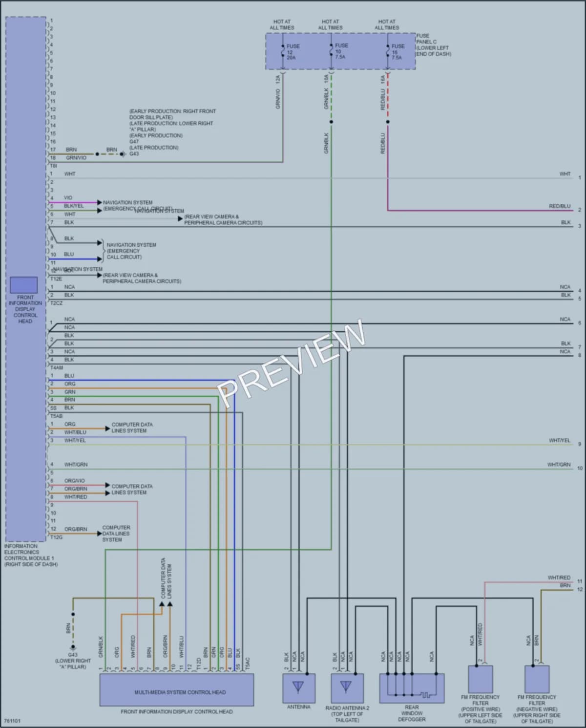Click connector label T4AM

[x=57, y=367]
